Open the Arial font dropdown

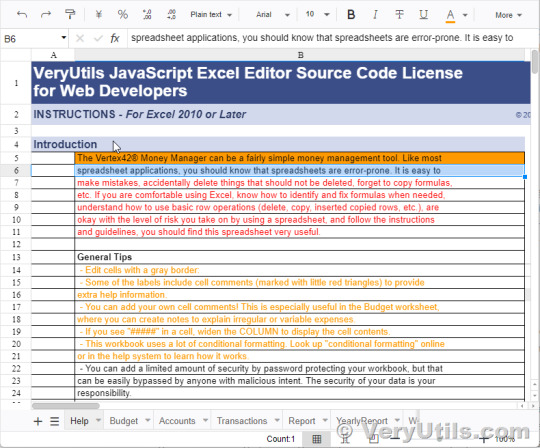pos(273,15)
